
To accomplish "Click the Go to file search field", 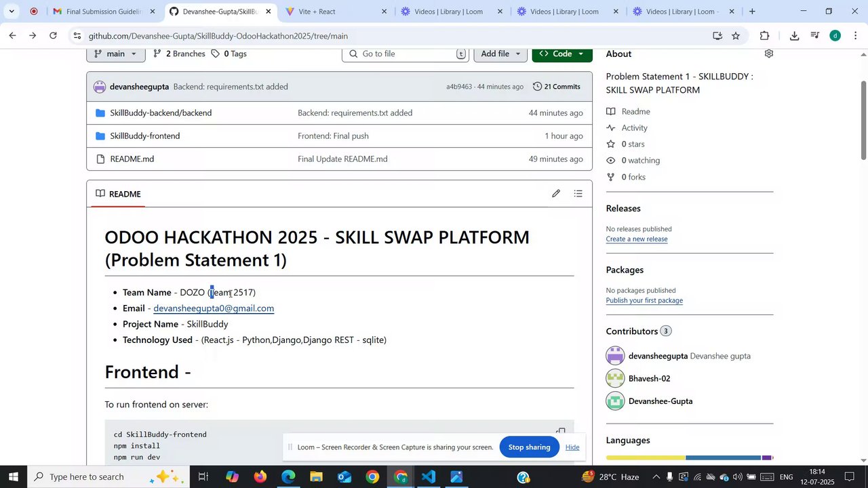I will click(x=406, y=54).
